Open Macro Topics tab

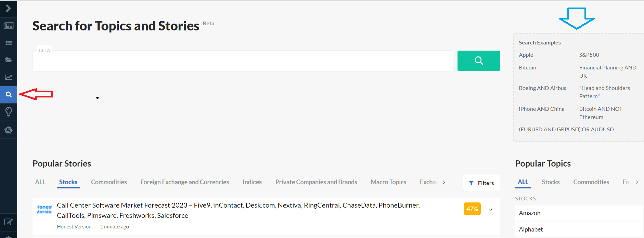tap(388, 182)
